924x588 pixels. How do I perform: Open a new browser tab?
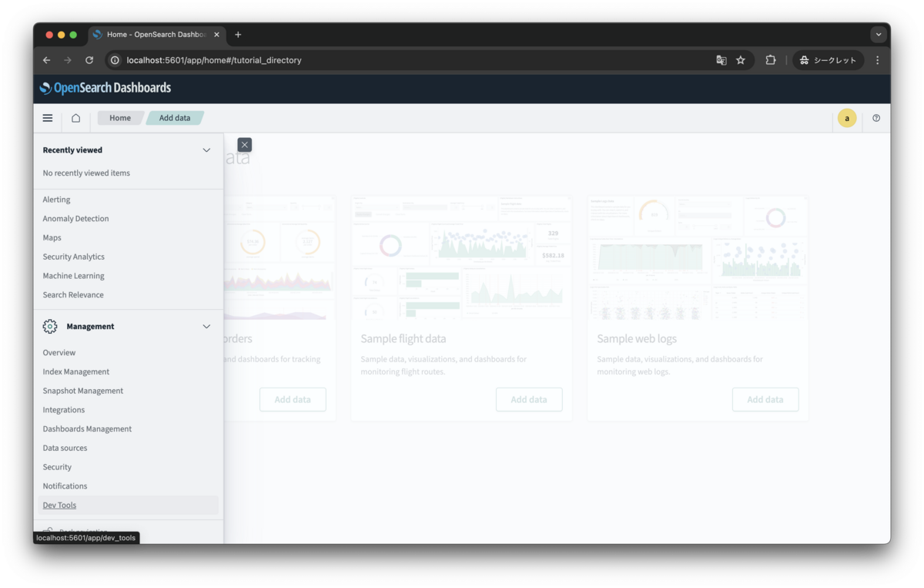[x=238, y=35]
